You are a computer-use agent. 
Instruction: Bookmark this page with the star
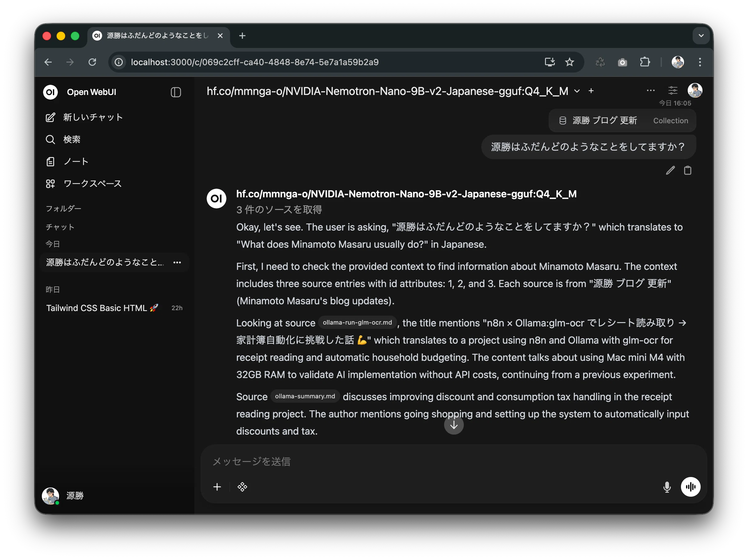pyautogui.click(x=569, y=62)
